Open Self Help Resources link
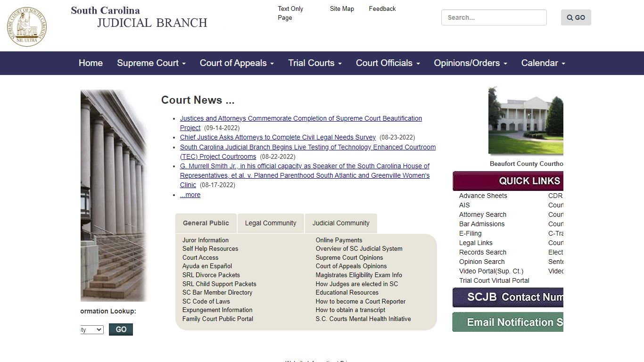Screen dimensions: 644x362 coord(210,249)
